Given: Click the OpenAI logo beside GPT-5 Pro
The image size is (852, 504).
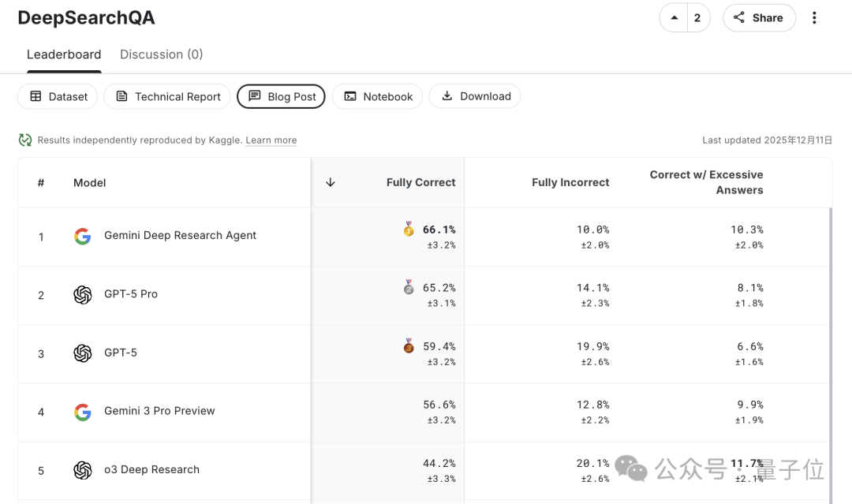Looking at the screenshot, I should tap(83, 294).
